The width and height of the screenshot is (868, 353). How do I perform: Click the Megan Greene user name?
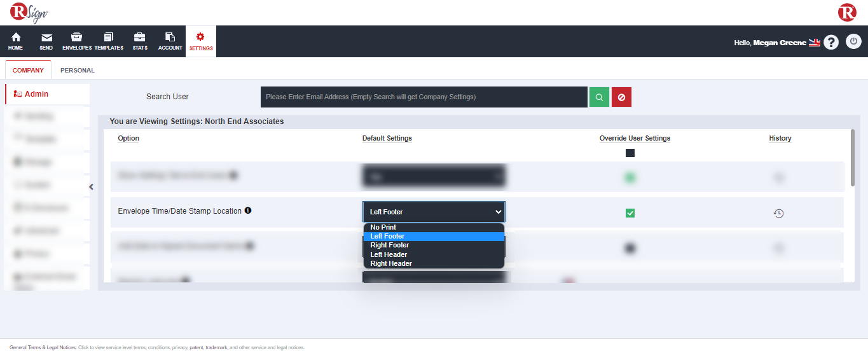(x=780, y=43)
